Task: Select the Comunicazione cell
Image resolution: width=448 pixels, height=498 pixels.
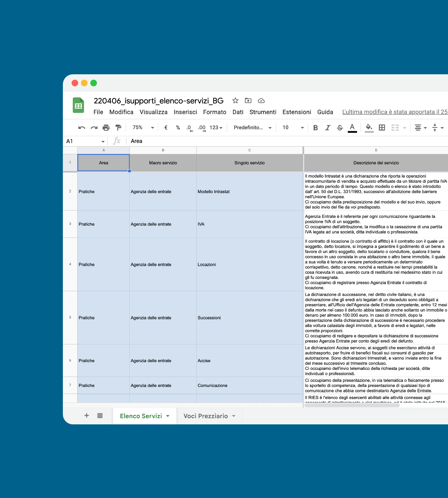Action: pos(249,386)
